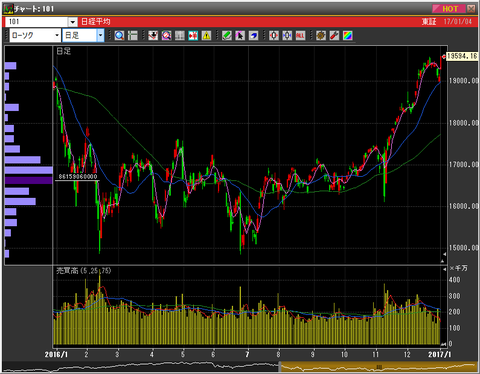Click the stock code field showing 101
This screenshot has height=374, width=480.
(x=37, y=22)
